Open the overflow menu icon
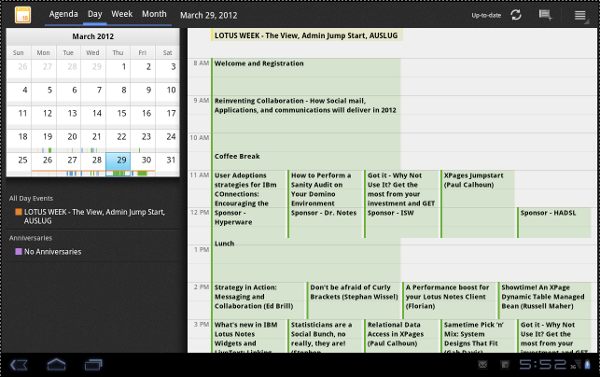600x377 pixels. 580,15
